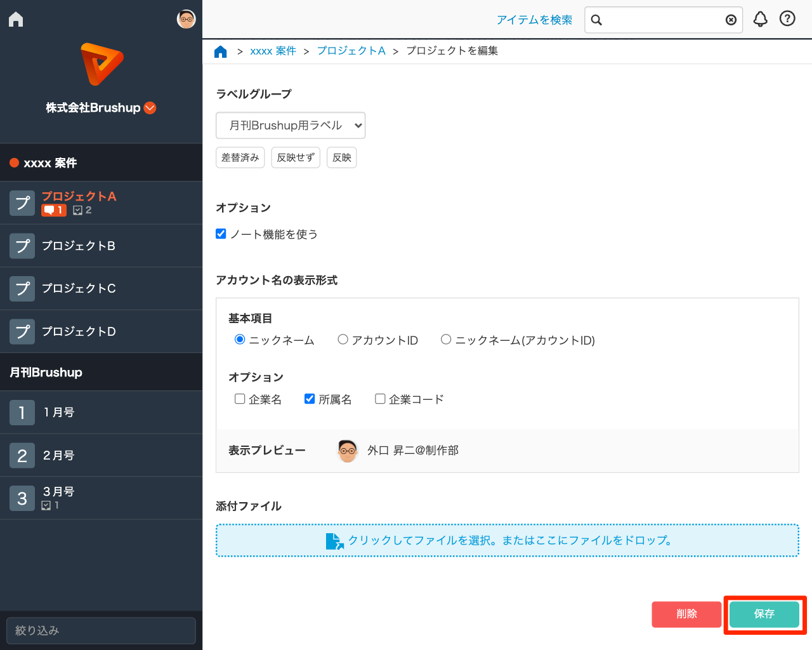Click the Brushup logo in the sidebar
Screen dimensions: 812x650
[101, 64]
